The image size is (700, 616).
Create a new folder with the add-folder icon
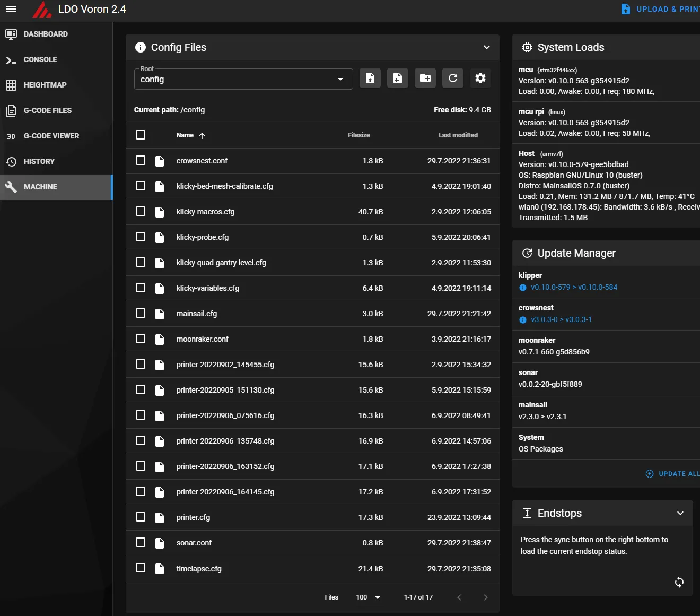(x=425, y=79)
